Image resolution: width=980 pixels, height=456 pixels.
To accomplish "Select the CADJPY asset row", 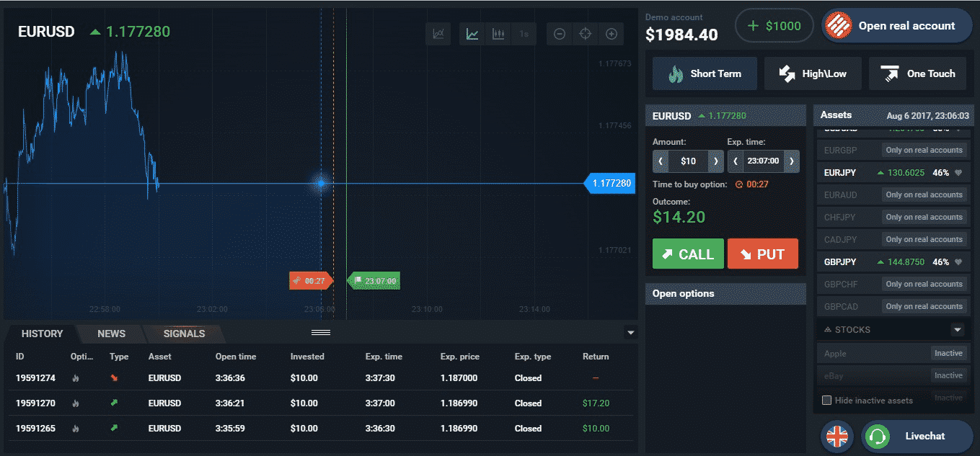I will point(893,239).
